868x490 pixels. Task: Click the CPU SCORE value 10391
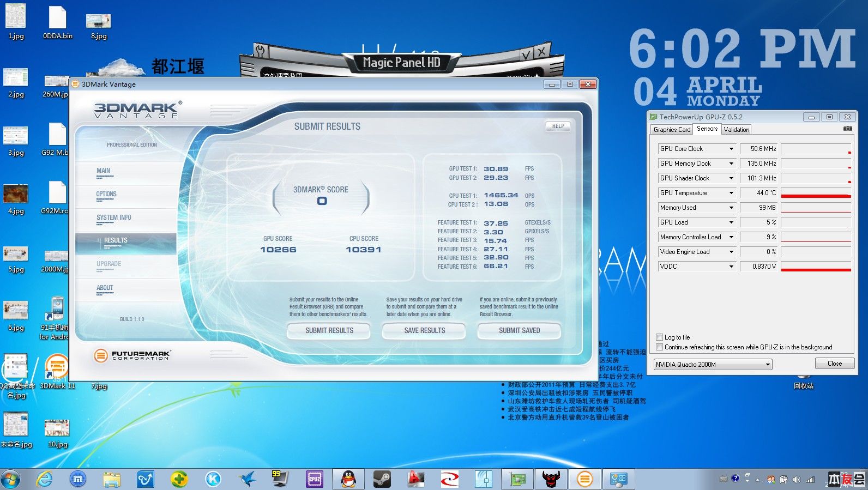(x=364, y=250)
